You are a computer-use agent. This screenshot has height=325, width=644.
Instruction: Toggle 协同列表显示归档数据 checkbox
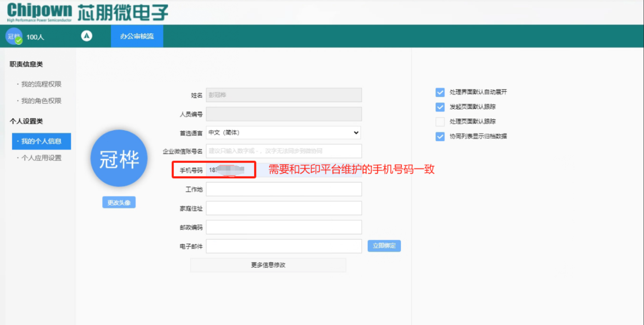tap(440, 136)
